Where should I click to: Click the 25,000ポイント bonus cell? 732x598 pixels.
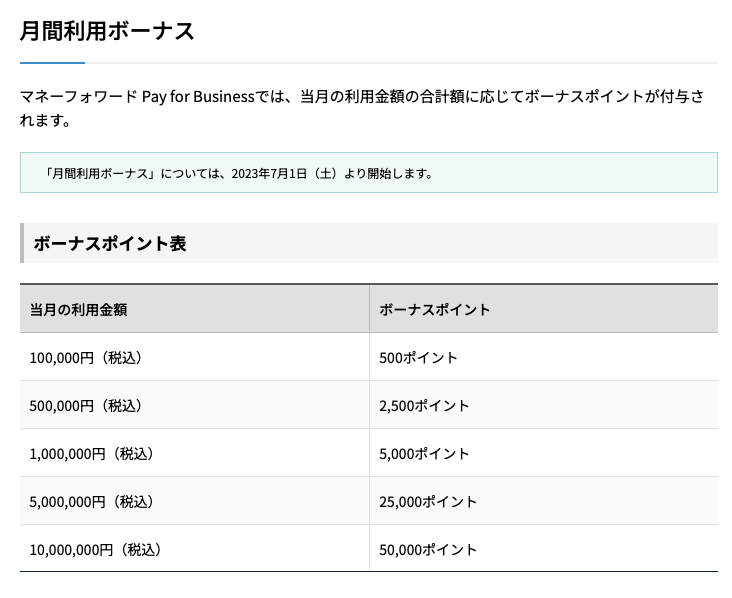428,501
